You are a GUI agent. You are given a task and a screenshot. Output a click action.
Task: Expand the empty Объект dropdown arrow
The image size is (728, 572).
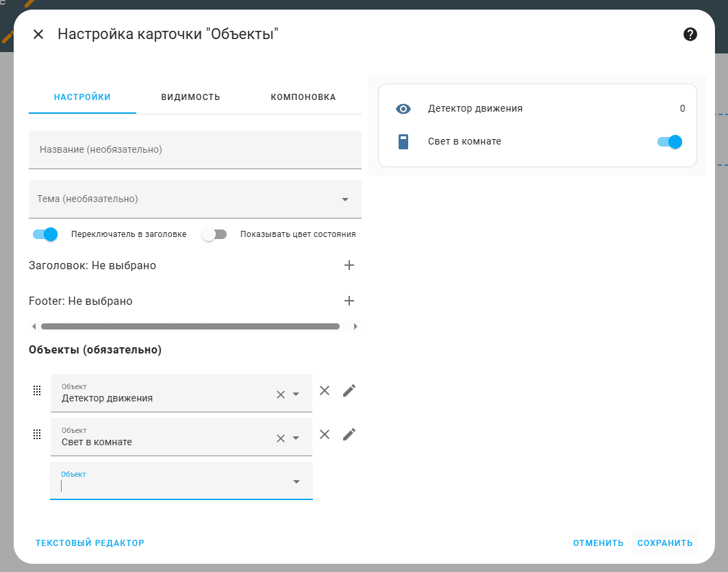pos(297,482)
